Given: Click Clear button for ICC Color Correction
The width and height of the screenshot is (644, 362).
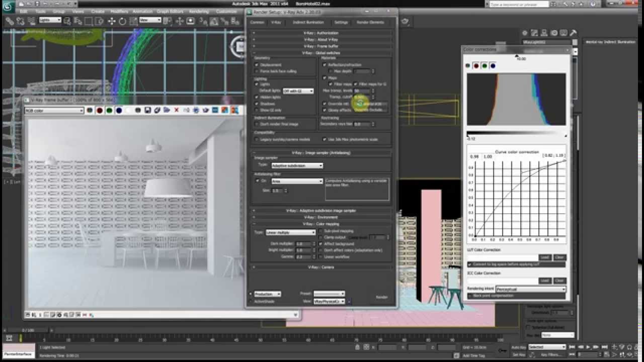Looking at the screenshot, I should (559, 281).
